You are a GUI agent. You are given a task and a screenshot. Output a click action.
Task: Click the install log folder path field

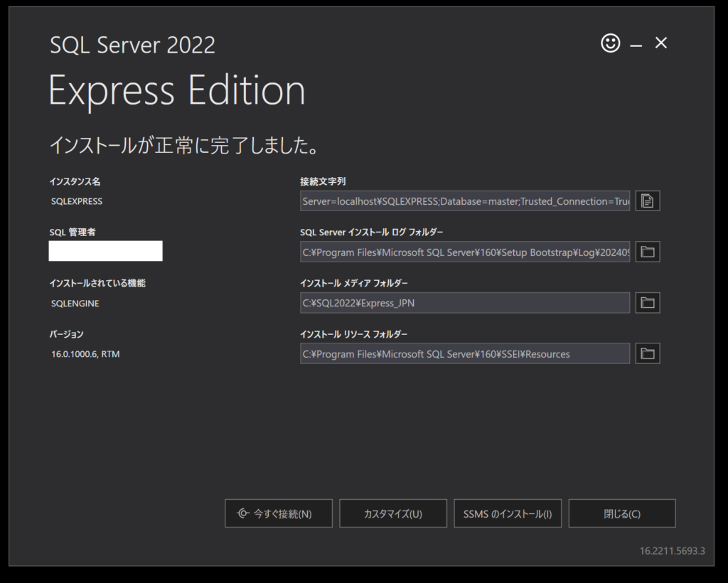click(465, 252)
